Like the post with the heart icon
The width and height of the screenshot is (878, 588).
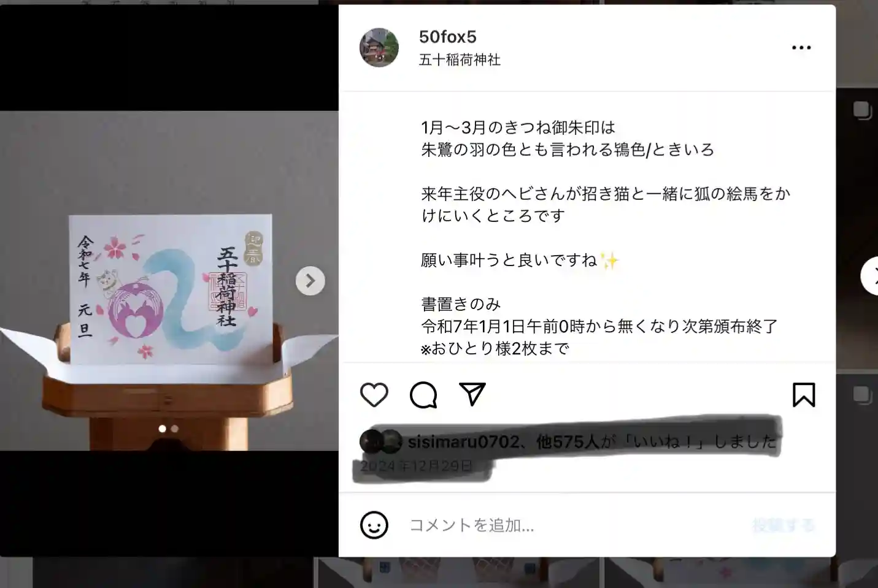point(374,395)
